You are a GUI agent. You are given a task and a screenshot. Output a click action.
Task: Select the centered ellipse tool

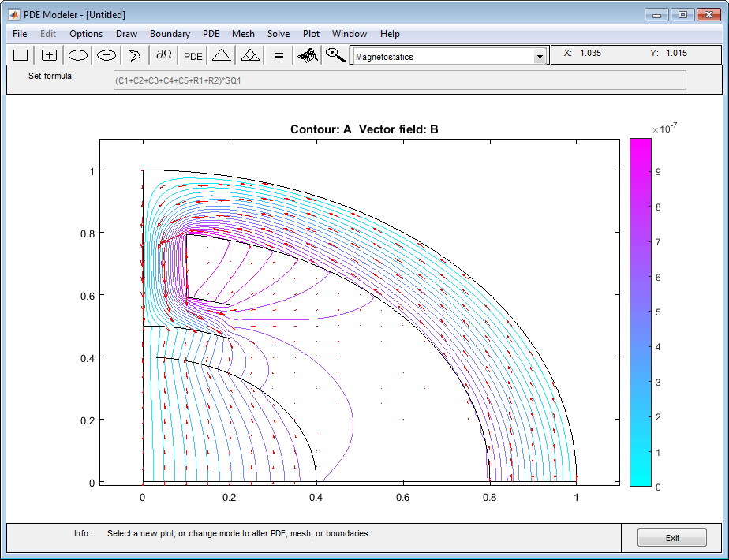[107, 55]
